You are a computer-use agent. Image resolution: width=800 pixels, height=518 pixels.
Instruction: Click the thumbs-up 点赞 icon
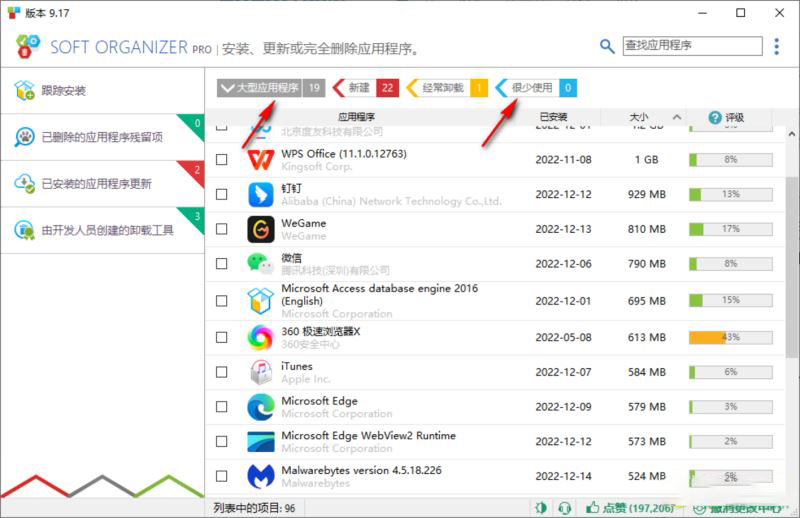click(592, 507)
